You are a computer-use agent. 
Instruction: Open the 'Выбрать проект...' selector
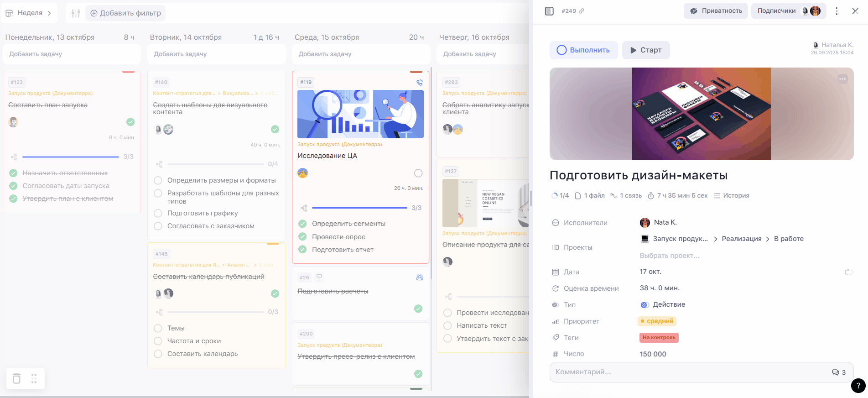tap(669, 256)
